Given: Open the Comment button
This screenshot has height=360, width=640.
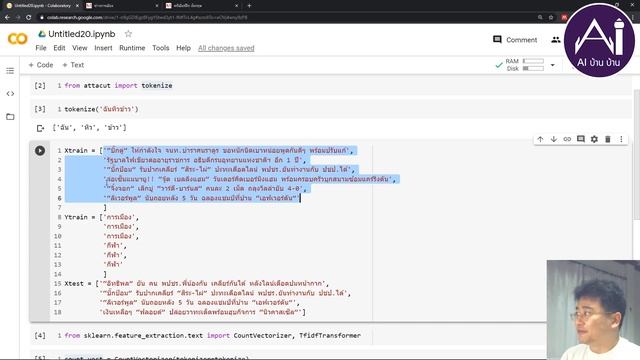Looking at the screenshot, I should click(515, 40).
